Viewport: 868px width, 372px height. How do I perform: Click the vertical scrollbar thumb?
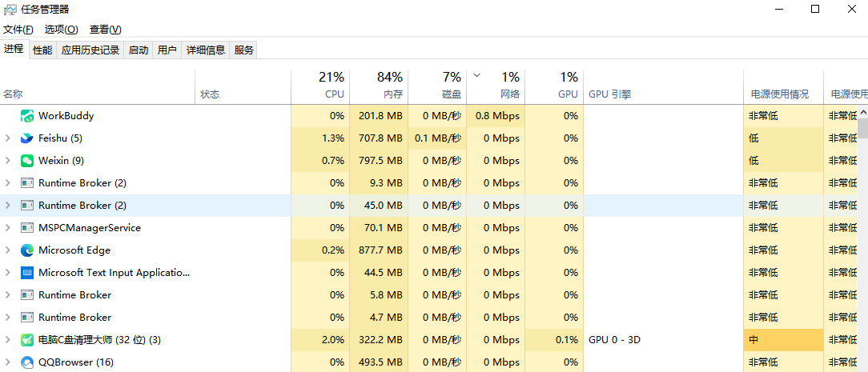[862, 129]
